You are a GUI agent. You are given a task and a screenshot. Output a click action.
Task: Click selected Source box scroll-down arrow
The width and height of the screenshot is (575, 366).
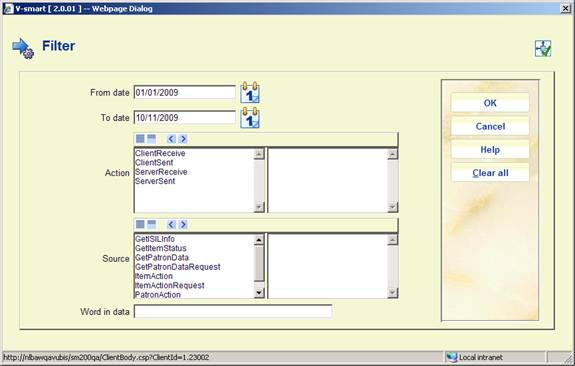pyautogui.click(x=392, y=292)
